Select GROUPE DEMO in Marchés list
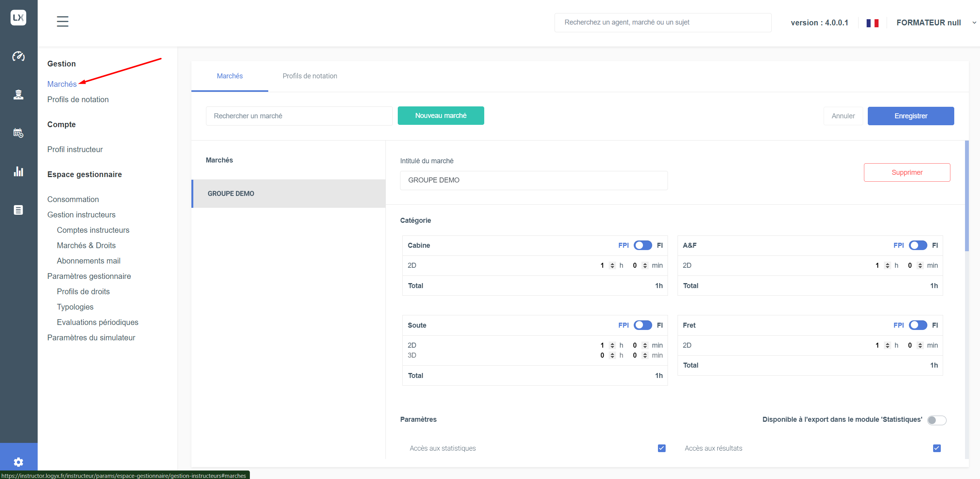Viewport: 980px width, 479px height. [x=289, y=194]
